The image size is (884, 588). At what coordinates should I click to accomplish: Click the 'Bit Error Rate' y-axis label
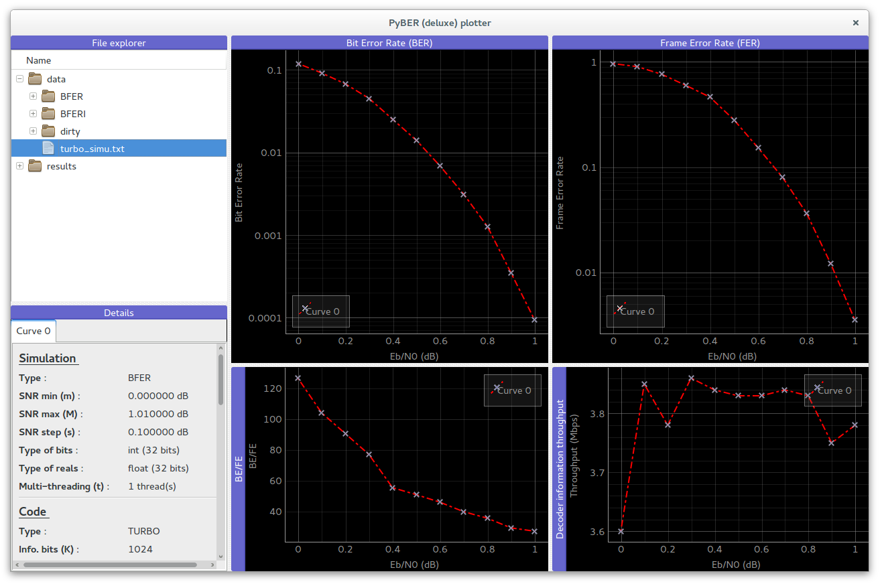pyautogui.click(x=239, y=192)
